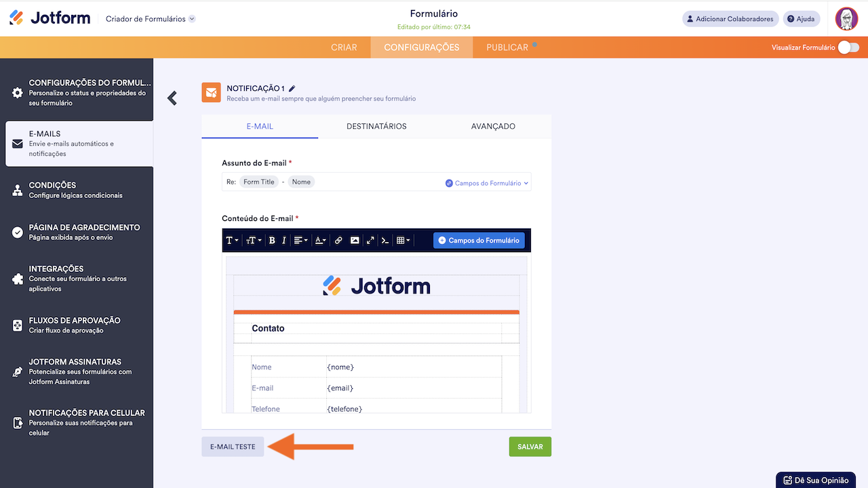Screen dimensions: 868x488
Task: Insert an image with picture icon
Action: [355, 240]
